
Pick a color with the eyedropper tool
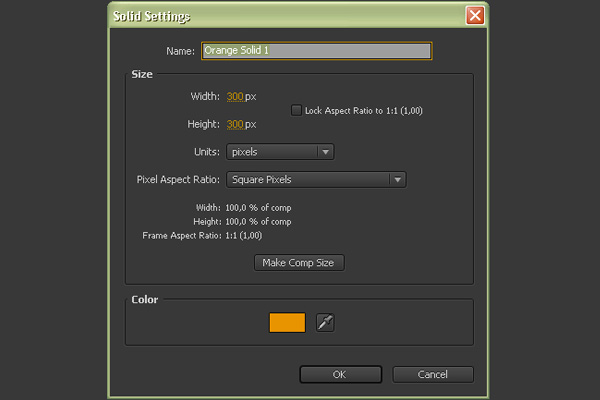point(325,322)
